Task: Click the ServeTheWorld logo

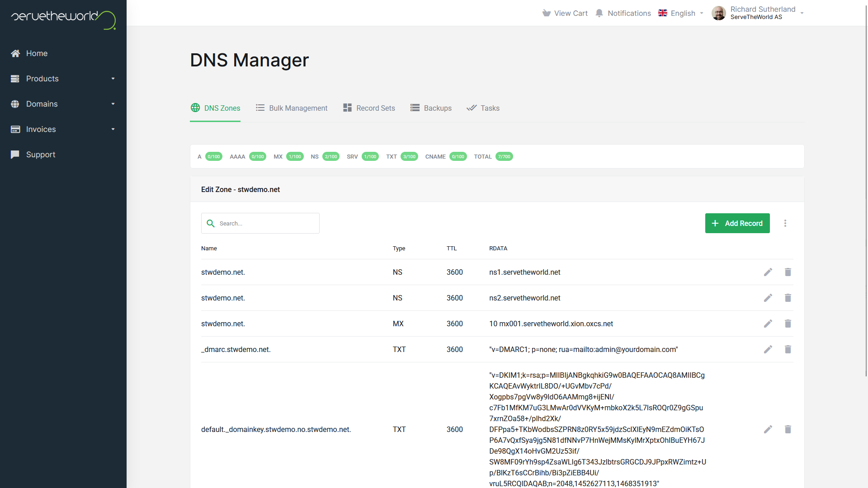Action: point(63,19)
